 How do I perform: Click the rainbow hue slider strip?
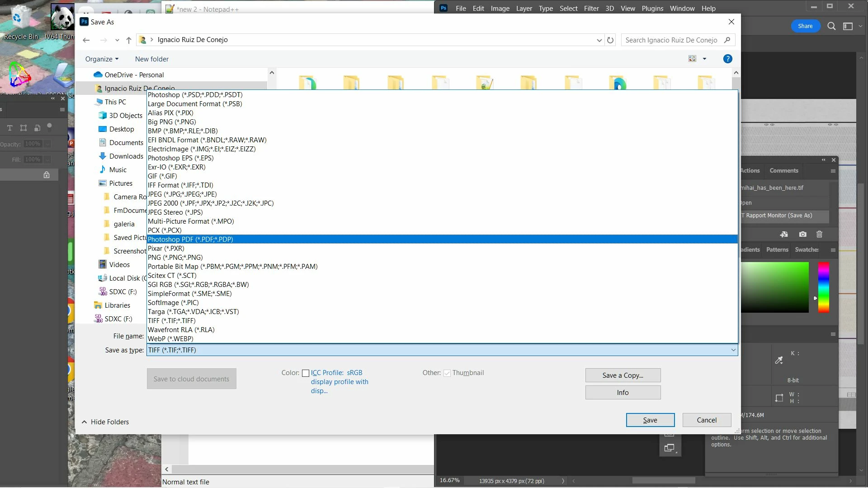click(x=823, y=287)
